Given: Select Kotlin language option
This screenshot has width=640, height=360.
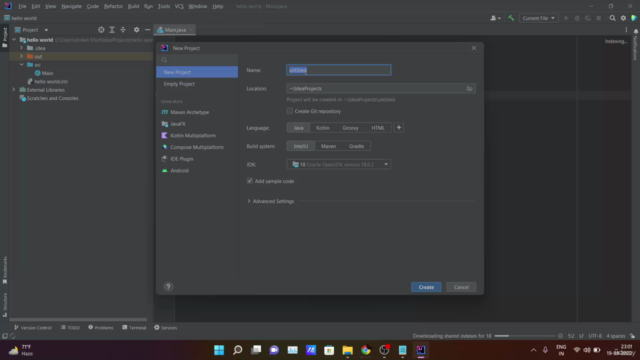Looking at the screenshot, I should pyautogui.click(x=322, y=128).
